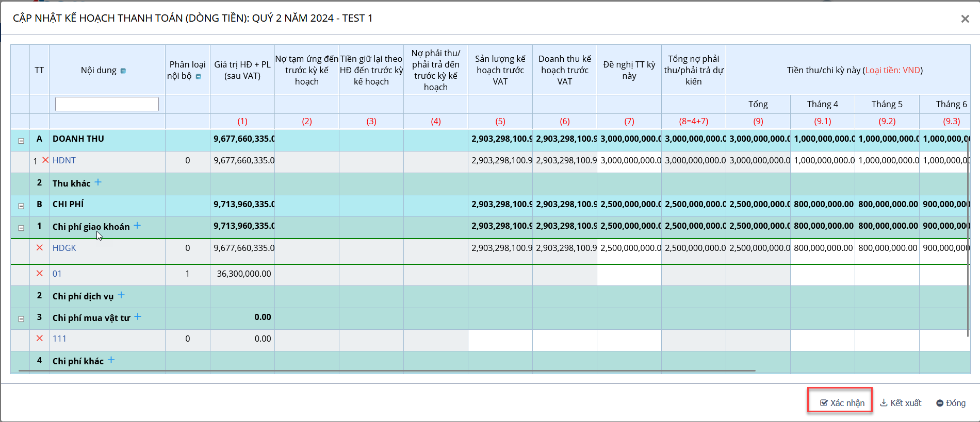Viewport: 980px width, 422px height.
Task: Click the plus icon beside Chi phí khác
Action: tap(111, 360)
